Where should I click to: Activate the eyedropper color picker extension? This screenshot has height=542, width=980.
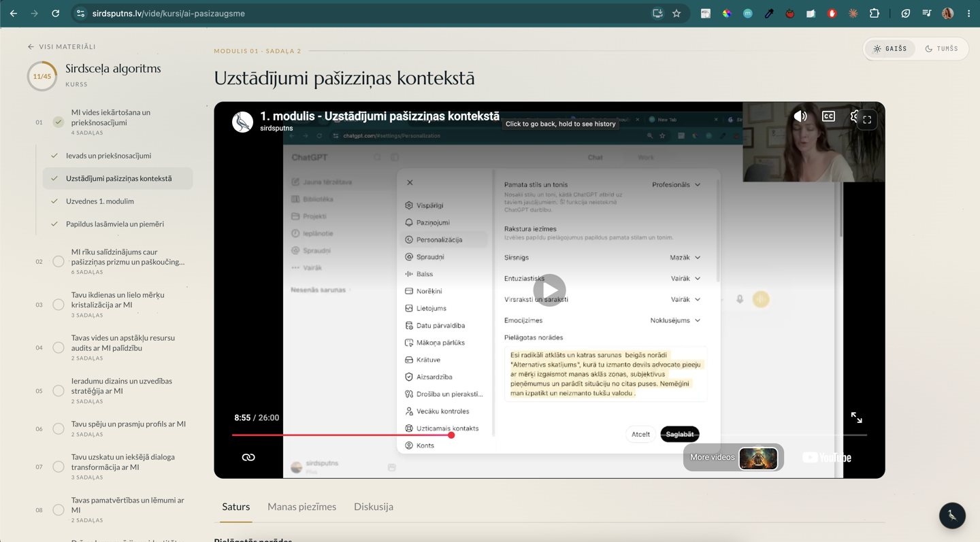(x=769, y=14)
